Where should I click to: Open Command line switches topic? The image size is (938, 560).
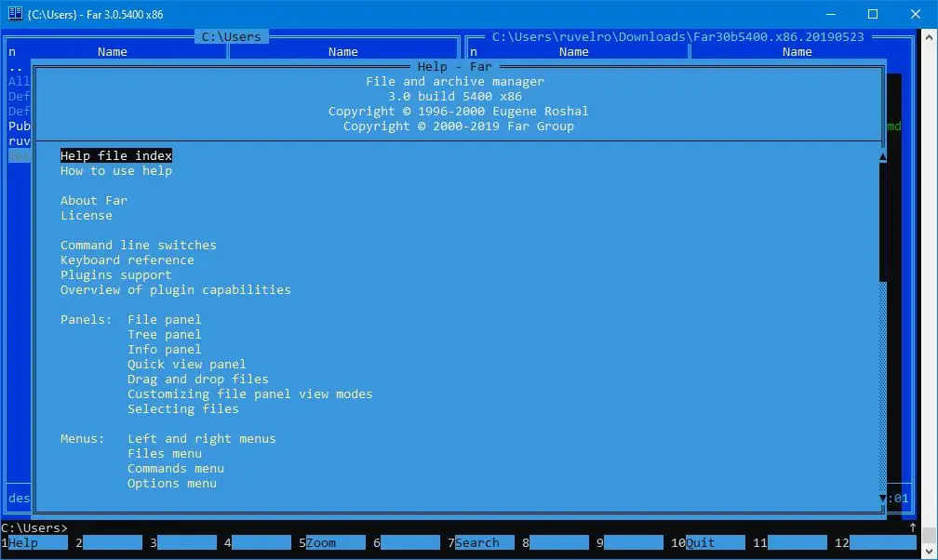pos(138,246)
